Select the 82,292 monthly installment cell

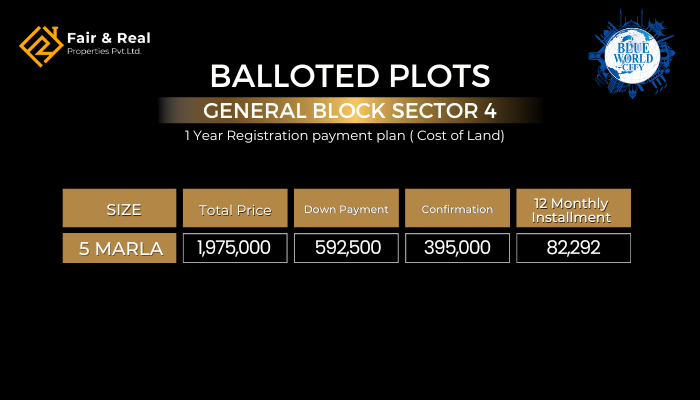click(573, 248)
